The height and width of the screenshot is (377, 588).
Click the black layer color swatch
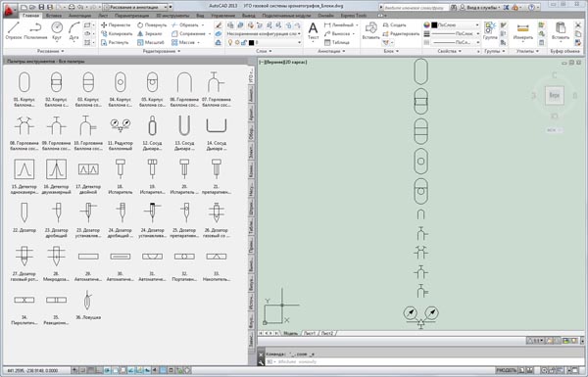(251, 43)
